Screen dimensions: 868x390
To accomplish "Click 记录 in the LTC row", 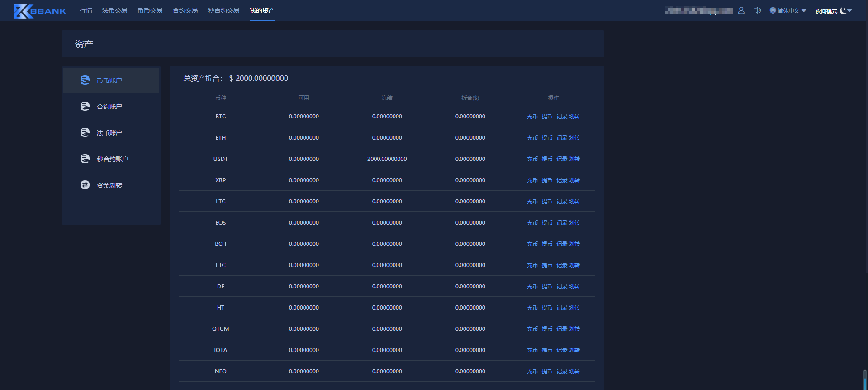I will 562,202.
